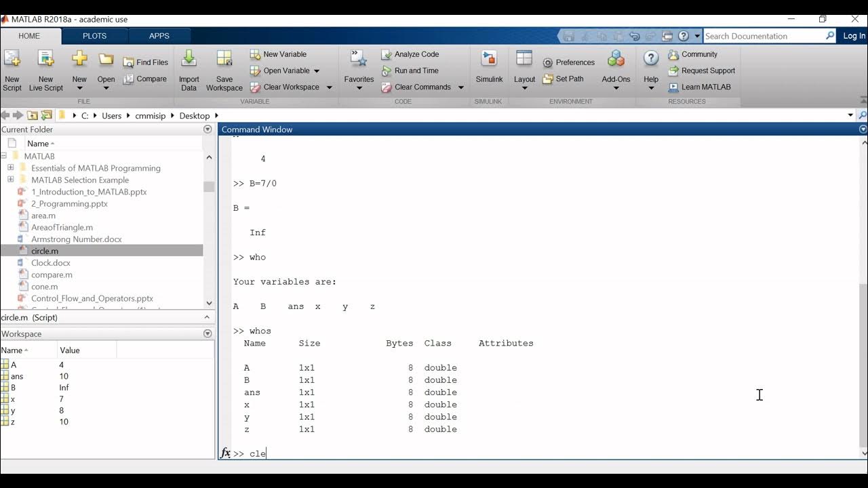Create a New Variable
868x488 pixels.
point(278,54)
